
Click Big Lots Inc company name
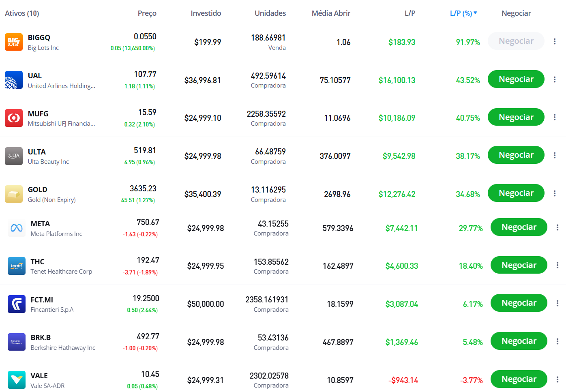[43, 48]
